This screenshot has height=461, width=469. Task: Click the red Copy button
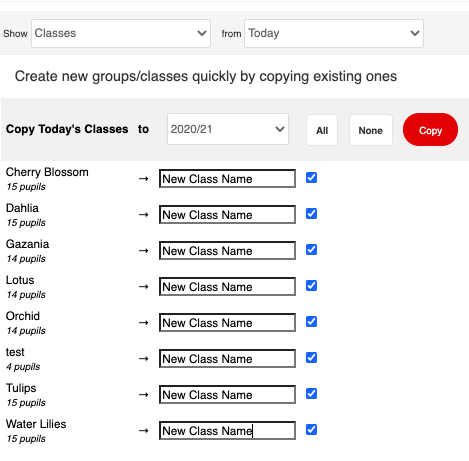click(430, 130)
